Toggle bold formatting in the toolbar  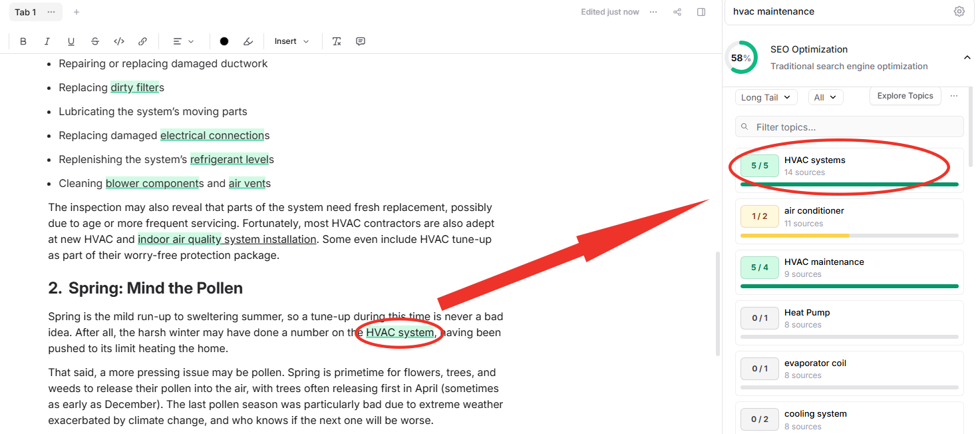23,41
